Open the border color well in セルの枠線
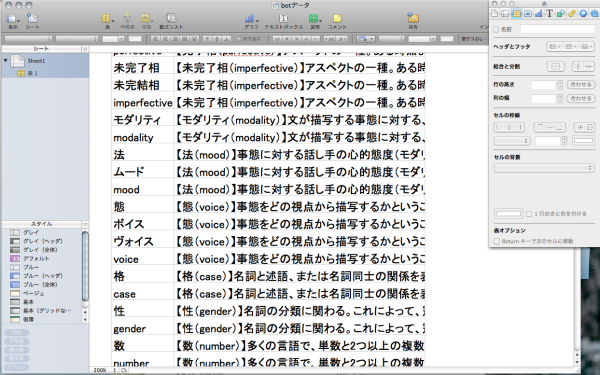This screenshot has width=600, height=375. [583, 141]
